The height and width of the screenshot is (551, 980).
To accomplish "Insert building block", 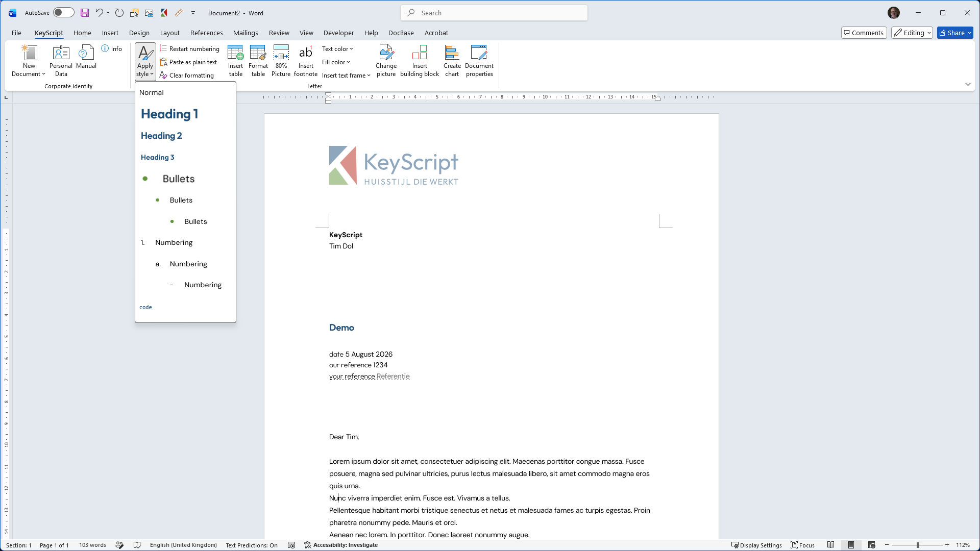I will pyautogui.click(x=420, y=61).
